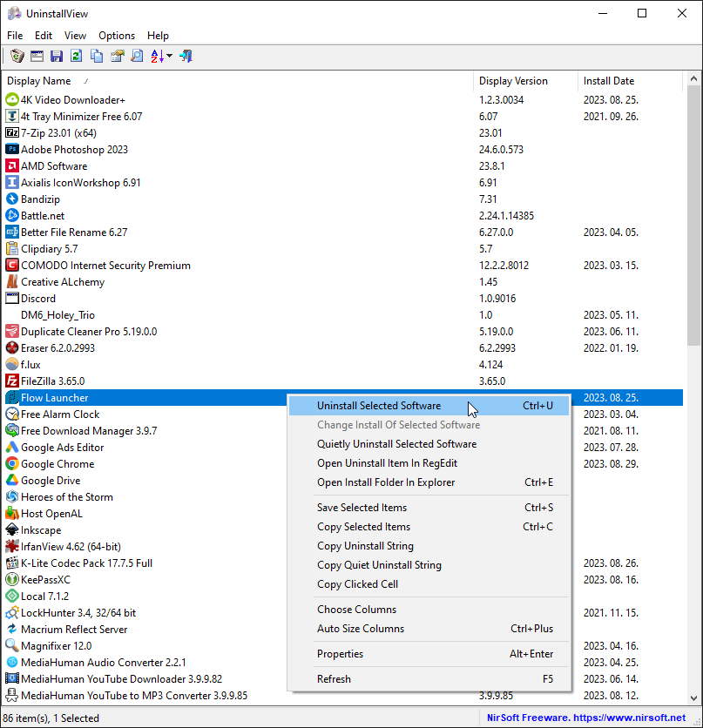Click the COMODO Internet Security icon
703x728 pixels.
point(12,265)
